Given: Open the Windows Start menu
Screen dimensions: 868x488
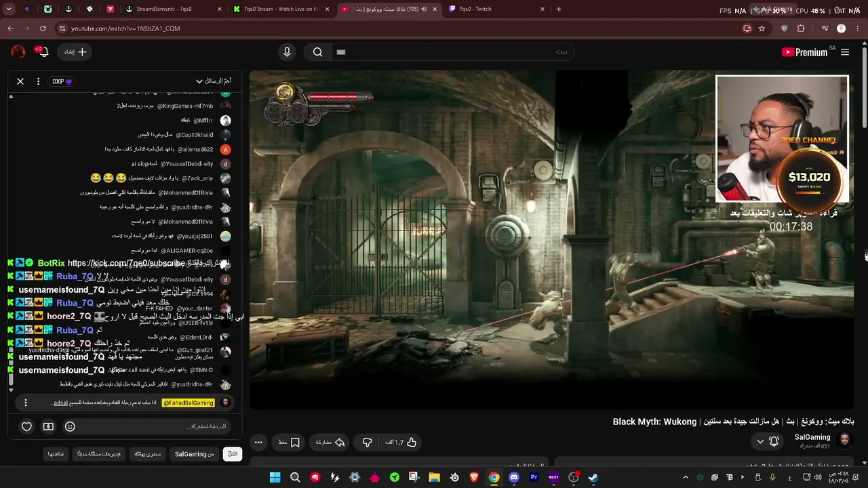Looking at the screenshot, I should click(x=275, y=477).
